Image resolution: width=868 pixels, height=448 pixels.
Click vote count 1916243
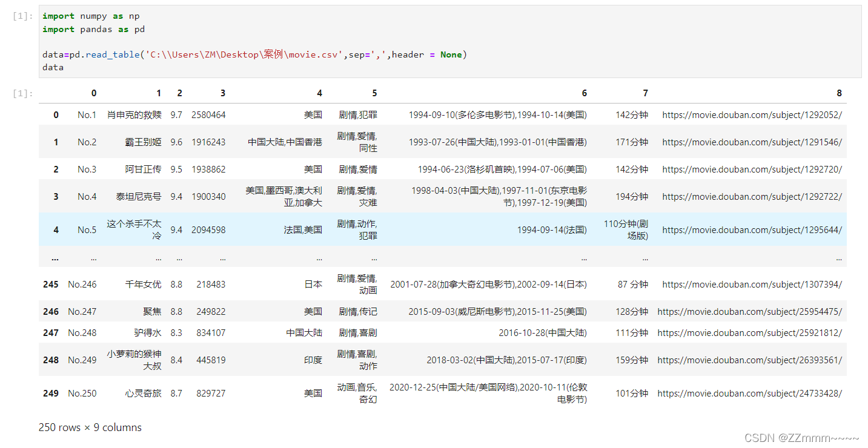(x=208, y=142)
